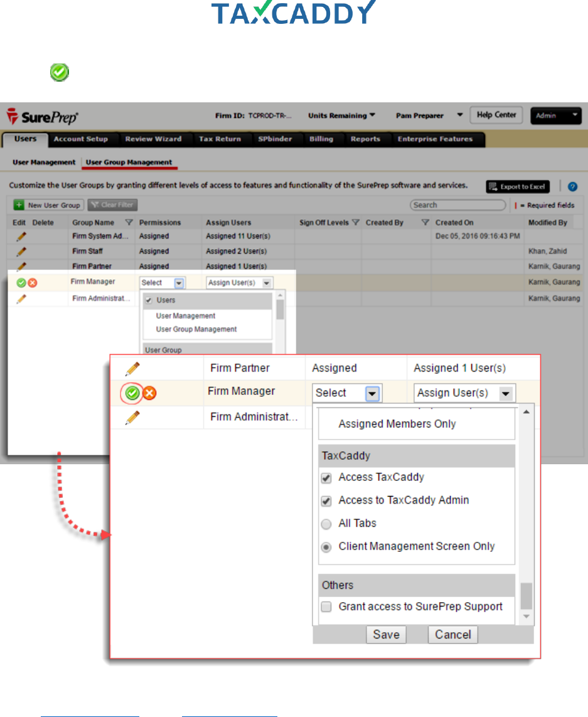Viewport: 588px width, 717px height.
Task: Click the Help Center button
Action: coord(496,116)
